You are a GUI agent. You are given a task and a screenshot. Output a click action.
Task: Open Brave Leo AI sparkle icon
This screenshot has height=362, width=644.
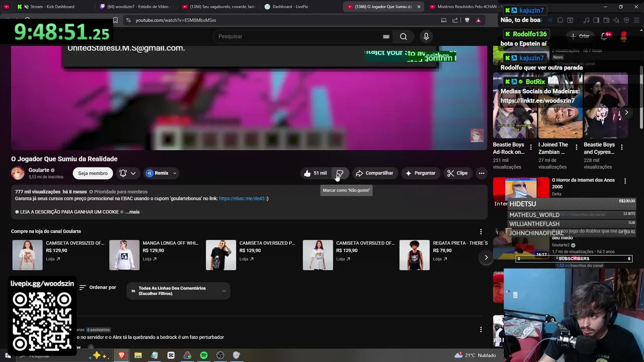(x=617, y=20)
